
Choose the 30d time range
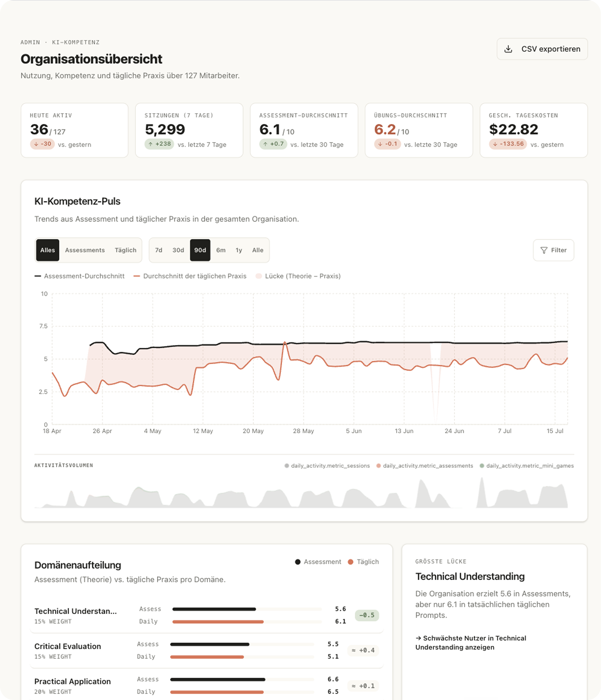tap(178, 250)
